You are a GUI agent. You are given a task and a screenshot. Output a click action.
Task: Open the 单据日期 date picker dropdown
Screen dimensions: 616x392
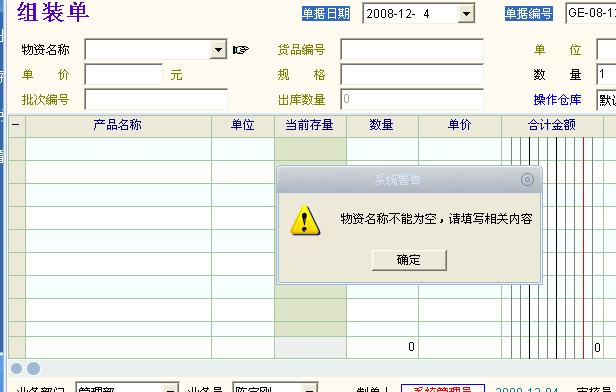click(x=466, y=14)
